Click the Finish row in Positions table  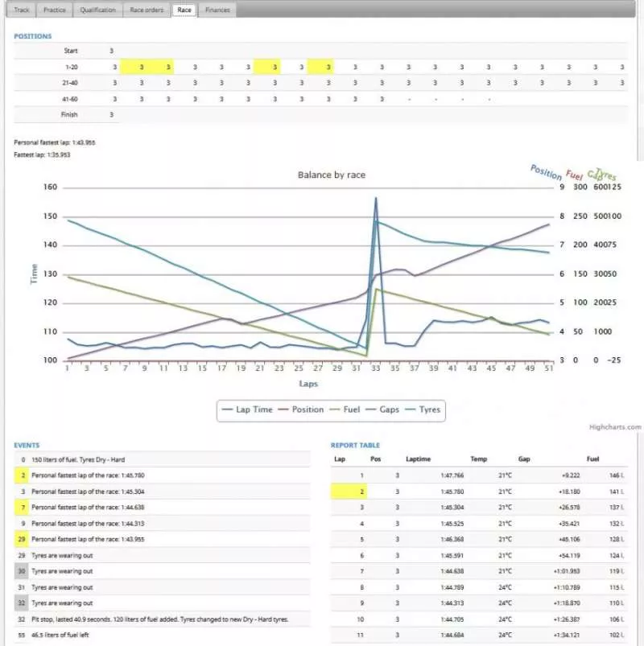(x=69, y=114)
